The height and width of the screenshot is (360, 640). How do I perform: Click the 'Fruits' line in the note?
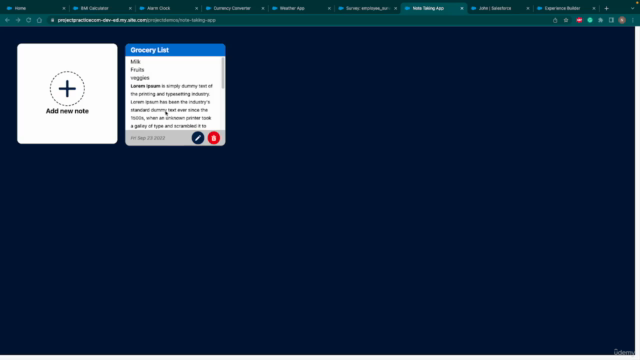pos(137,70)
